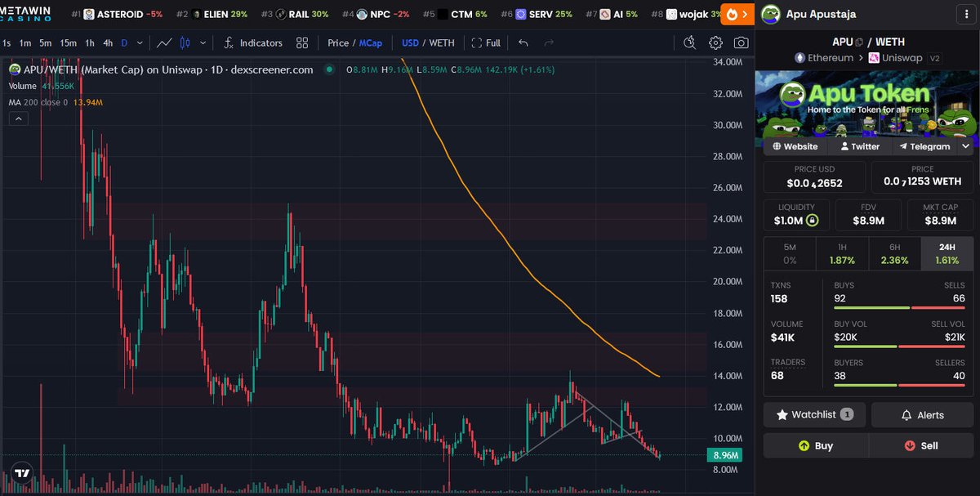Screen dimensions: 980x496
Task: Select the candlestick chart style icon
Action: (185, 42)
